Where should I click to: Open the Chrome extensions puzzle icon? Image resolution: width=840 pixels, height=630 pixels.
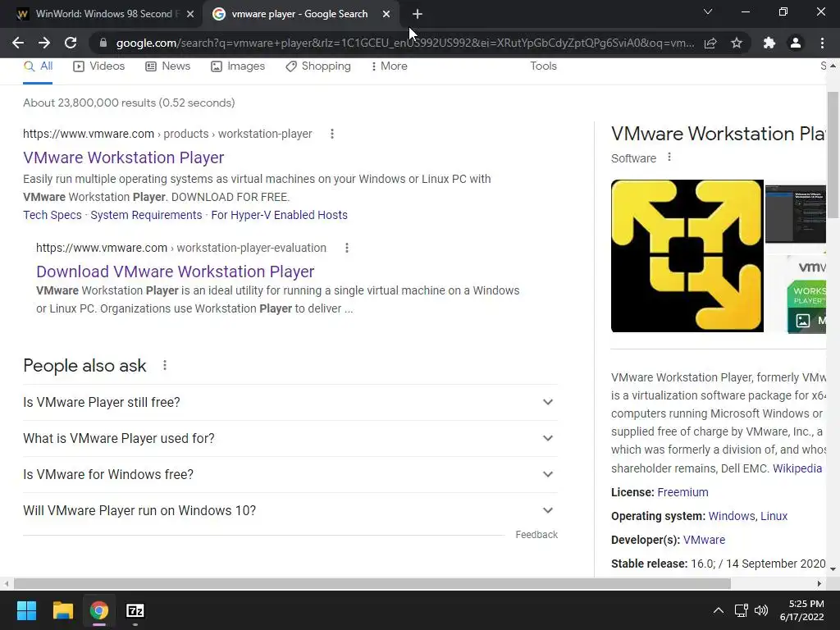(x=769, y=43)
